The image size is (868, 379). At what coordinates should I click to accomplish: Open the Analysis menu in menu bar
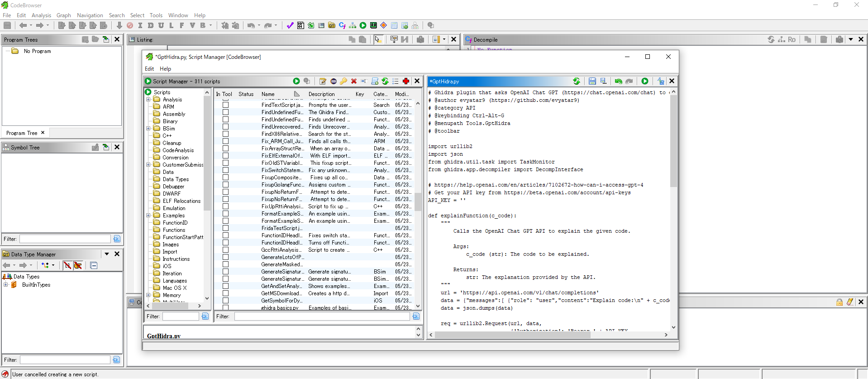(x=41, y=15)
